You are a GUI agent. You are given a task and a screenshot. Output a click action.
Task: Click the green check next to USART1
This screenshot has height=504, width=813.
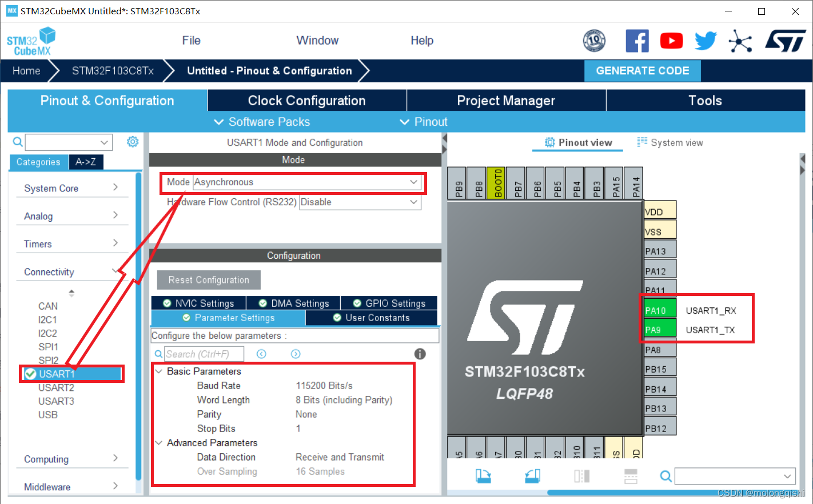(x=30, y=374)
